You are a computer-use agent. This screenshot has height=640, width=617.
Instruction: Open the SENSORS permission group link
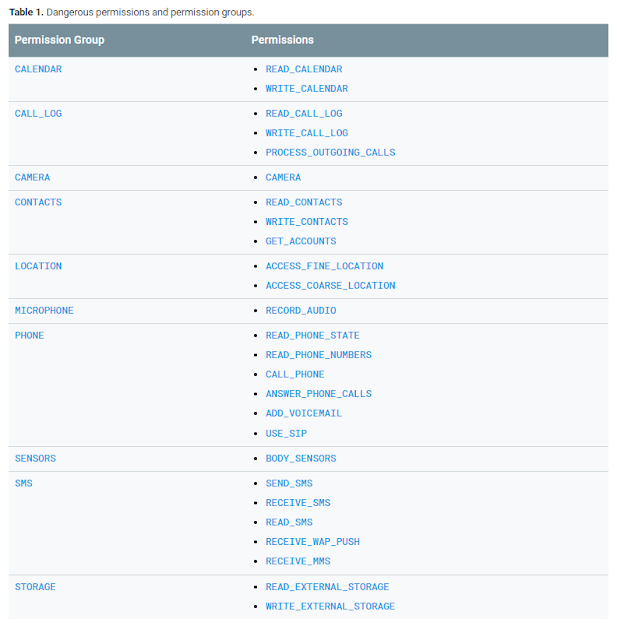[36, 458]
